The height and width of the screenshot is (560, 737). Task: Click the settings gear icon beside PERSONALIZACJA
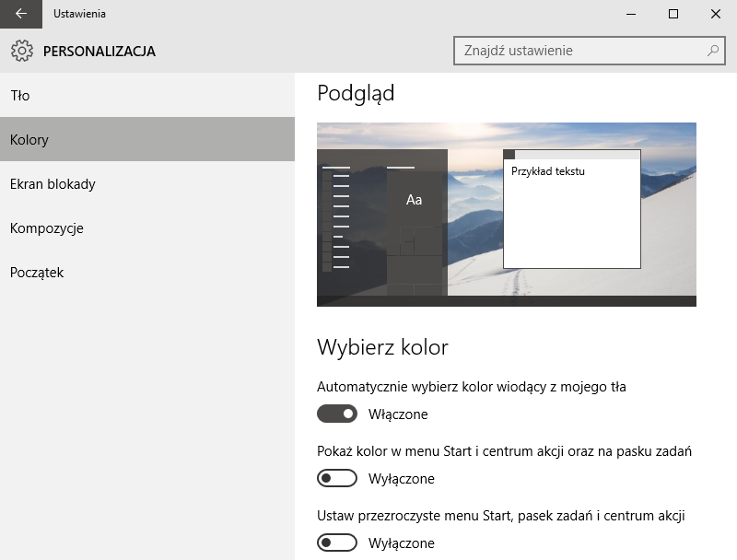coord(21,51)
